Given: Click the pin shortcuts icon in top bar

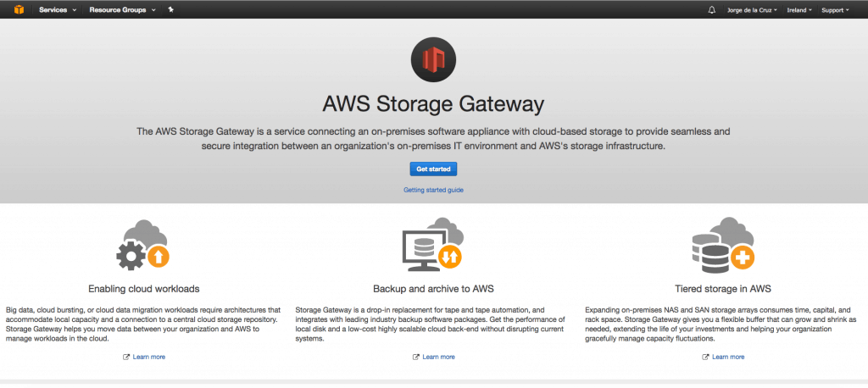Looking at the screenshot, I should pos(171,9).
